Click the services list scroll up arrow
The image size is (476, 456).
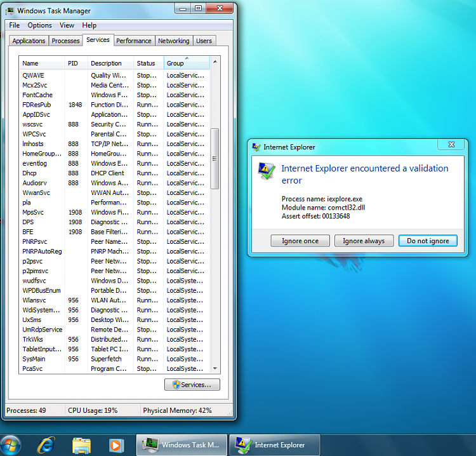tap(215, 62)
